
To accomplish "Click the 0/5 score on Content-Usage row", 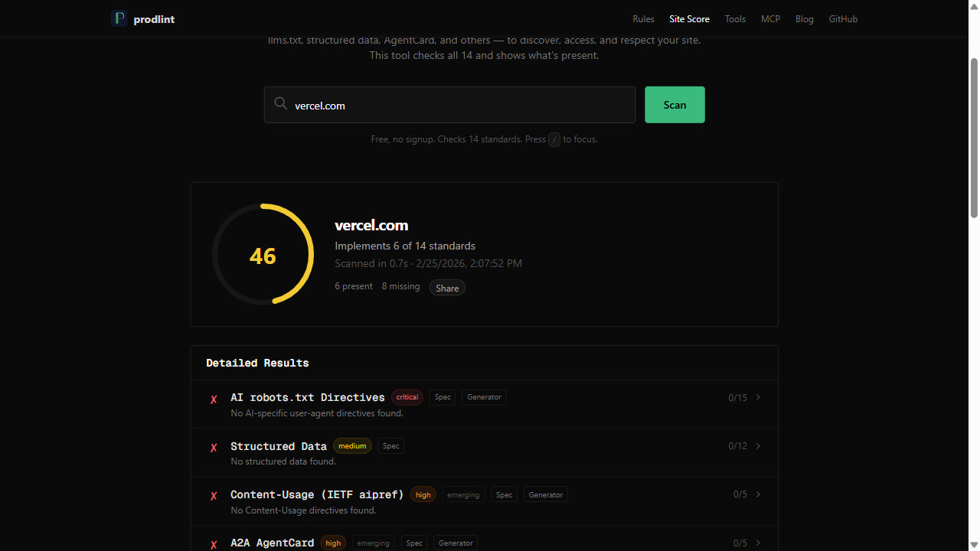I will [x=740, y=494].
